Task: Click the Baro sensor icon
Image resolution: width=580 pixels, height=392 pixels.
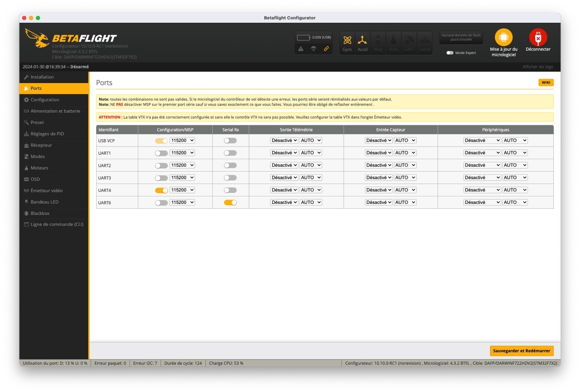Action: [x=393, y=41]
